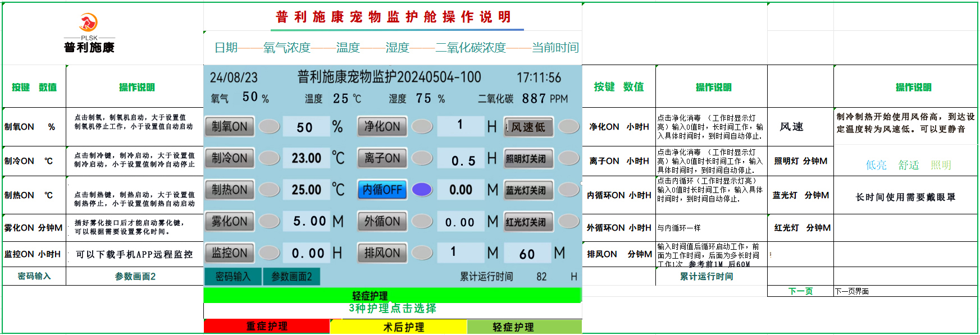Click the 82 accumulated runtime value

541,277
